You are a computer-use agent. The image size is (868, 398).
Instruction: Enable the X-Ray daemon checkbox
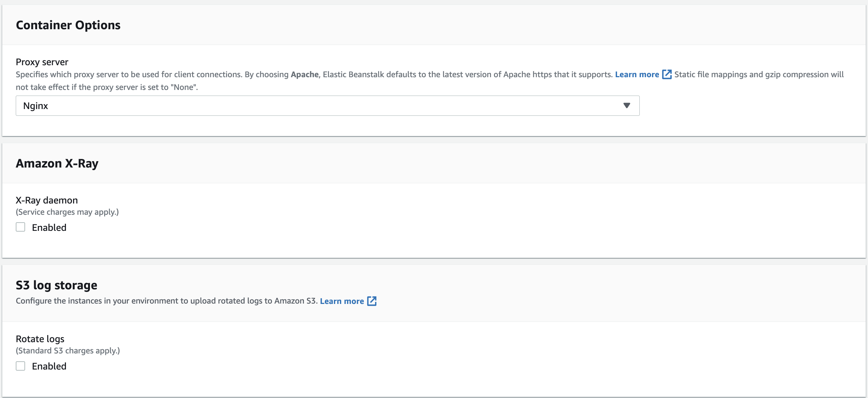point(21,227)
